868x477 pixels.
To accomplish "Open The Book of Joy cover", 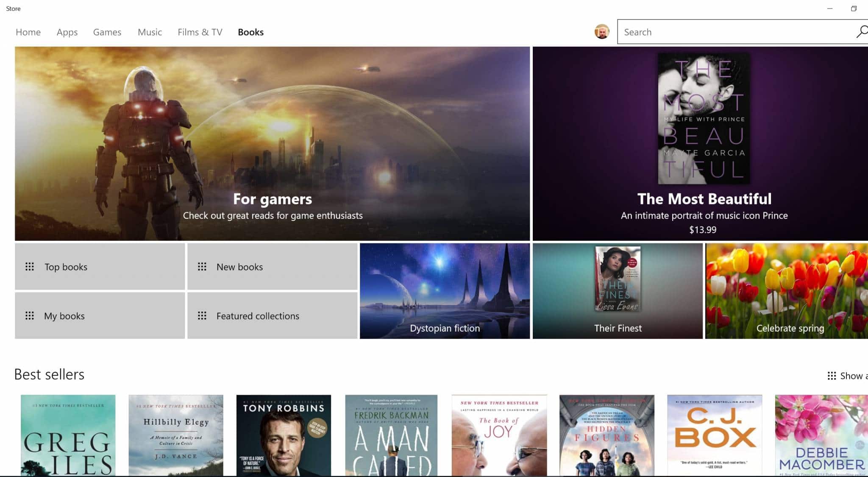I will (x=499, y=435).
